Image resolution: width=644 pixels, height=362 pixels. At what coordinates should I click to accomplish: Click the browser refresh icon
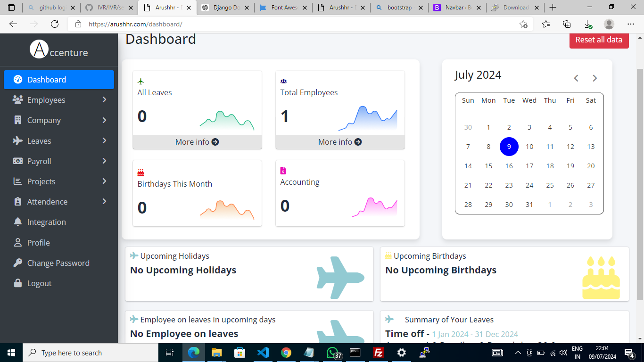click(55, 25)
